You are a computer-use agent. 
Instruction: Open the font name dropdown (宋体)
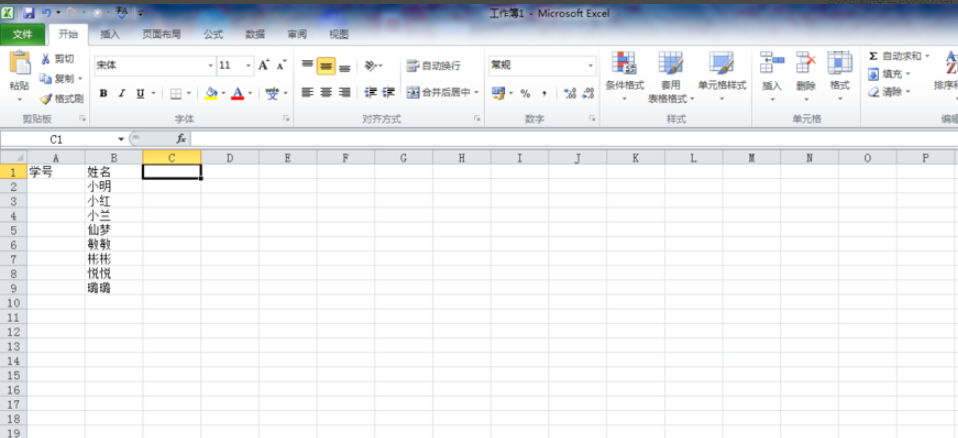(x=209, y=65)
